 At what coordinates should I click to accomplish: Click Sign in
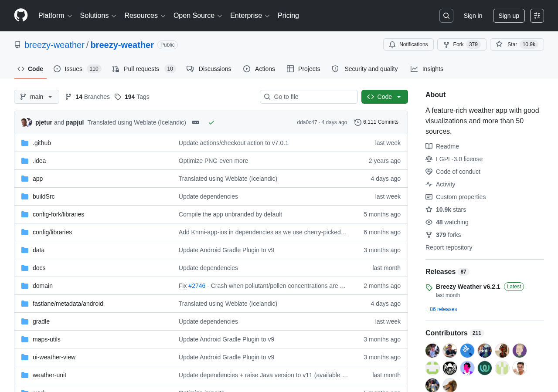(473, 16)
